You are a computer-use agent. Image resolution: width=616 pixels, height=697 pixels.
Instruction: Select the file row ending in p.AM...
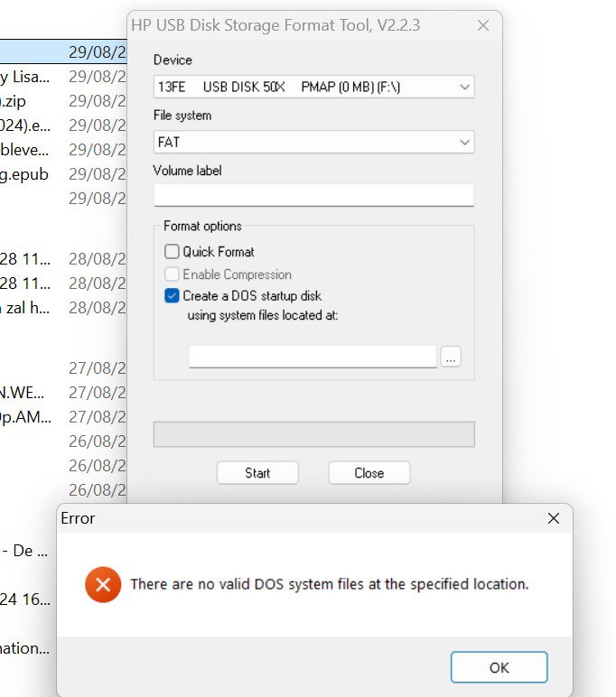click(x=63, y=417)
